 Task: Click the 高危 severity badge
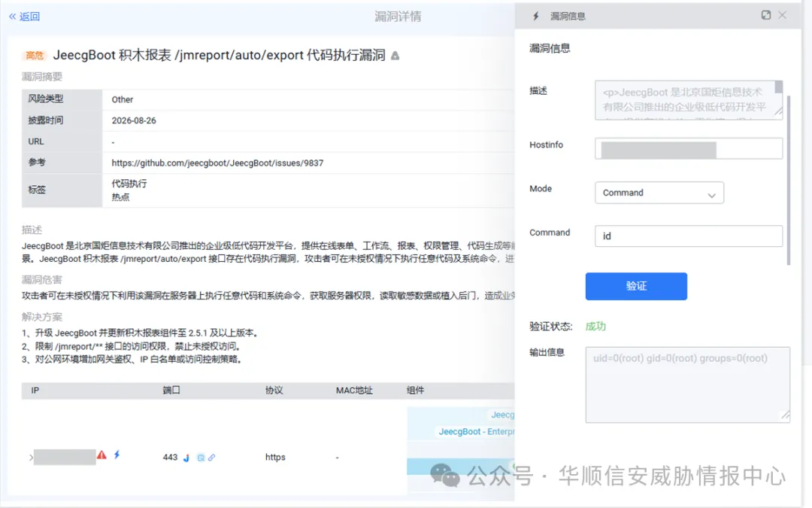[x=34, y=56]
